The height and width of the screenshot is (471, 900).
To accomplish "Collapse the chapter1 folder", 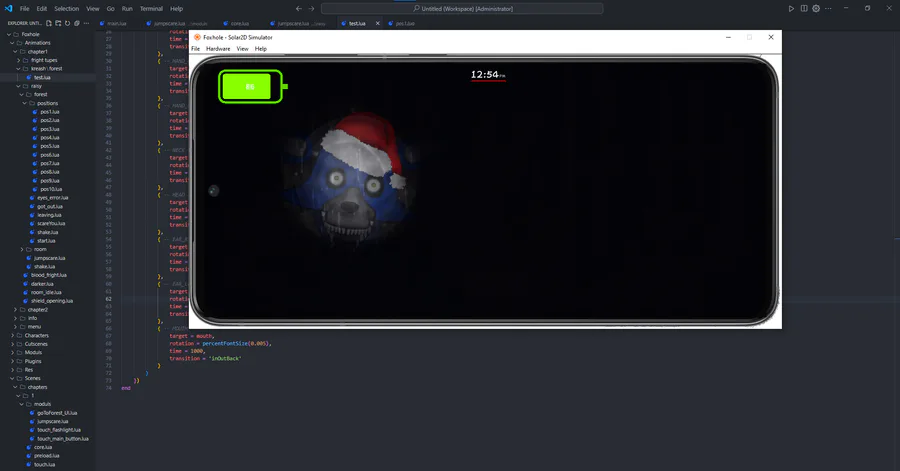I will tap(15, 52).
